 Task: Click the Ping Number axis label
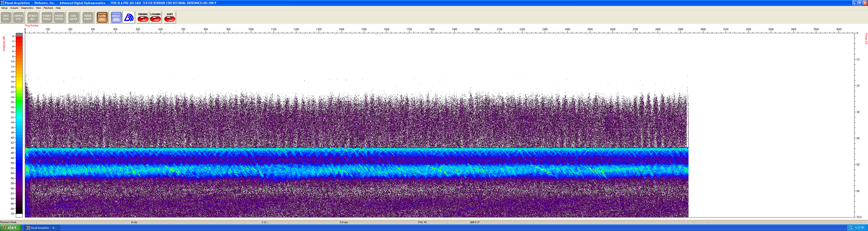(32, 25)
